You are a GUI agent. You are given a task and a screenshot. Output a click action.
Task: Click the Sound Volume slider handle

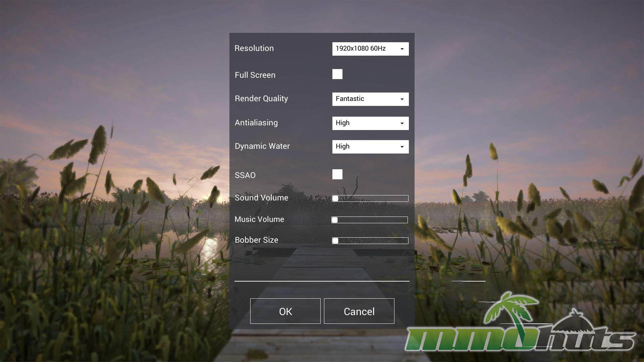pos(335,198)
